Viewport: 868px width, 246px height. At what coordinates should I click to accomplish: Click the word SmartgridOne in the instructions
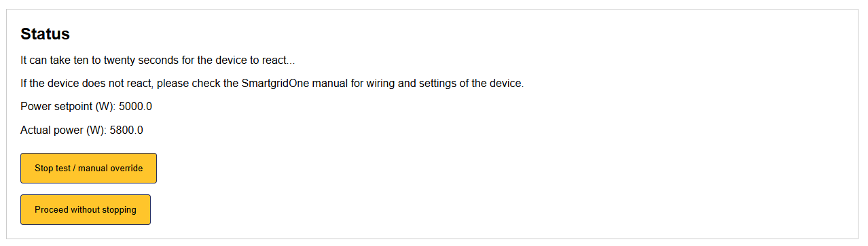274,84
